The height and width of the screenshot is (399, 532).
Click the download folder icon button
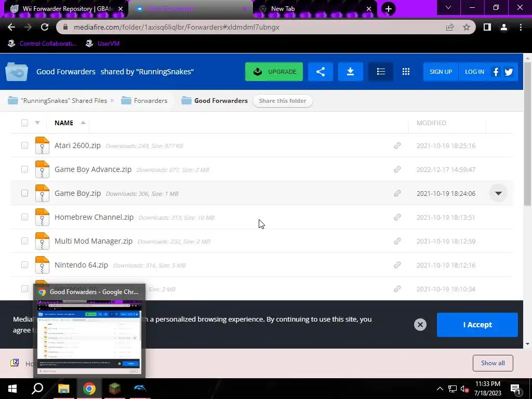point(351,72)
